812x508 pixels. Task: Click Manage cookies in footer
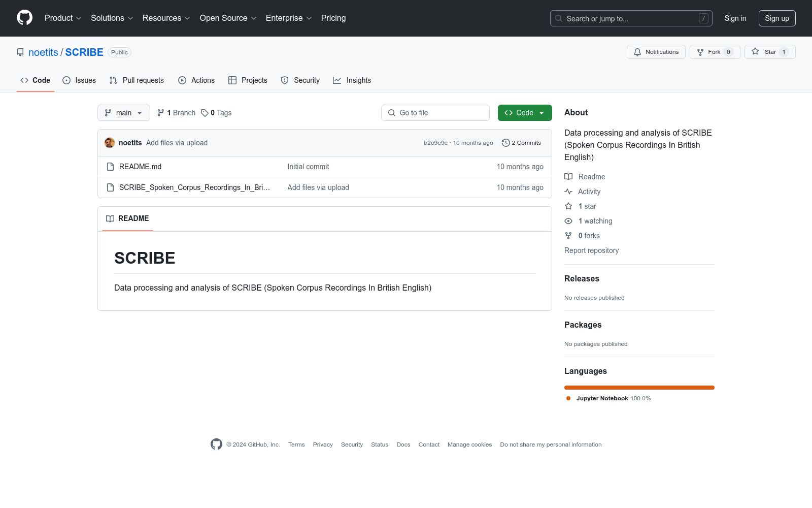(470, 444)
